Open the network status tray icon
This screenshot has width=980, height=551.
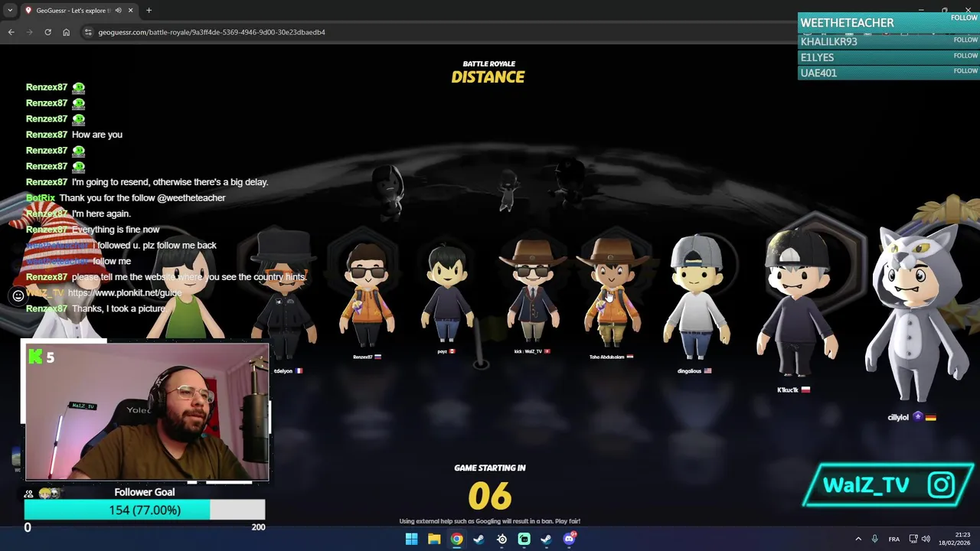pyautogui.click(x=913, y=539)
